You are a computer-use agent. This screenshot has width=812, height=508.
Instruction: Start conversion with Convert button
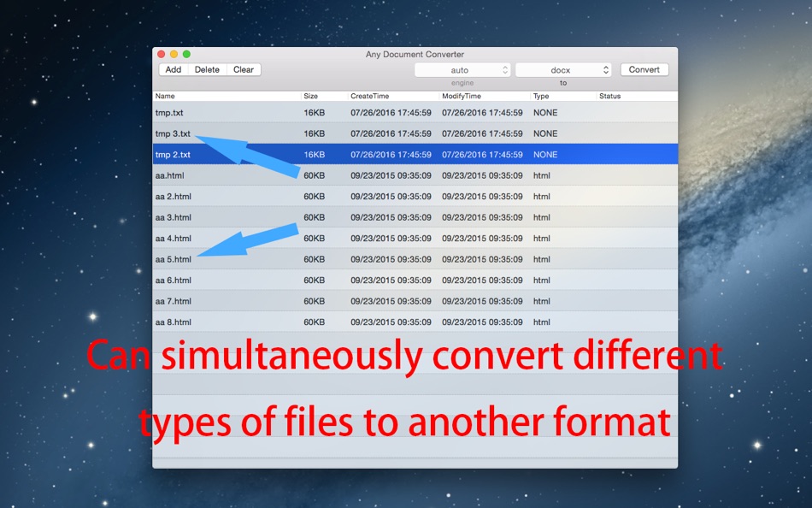pyautogui.click(x=644, y=69)
